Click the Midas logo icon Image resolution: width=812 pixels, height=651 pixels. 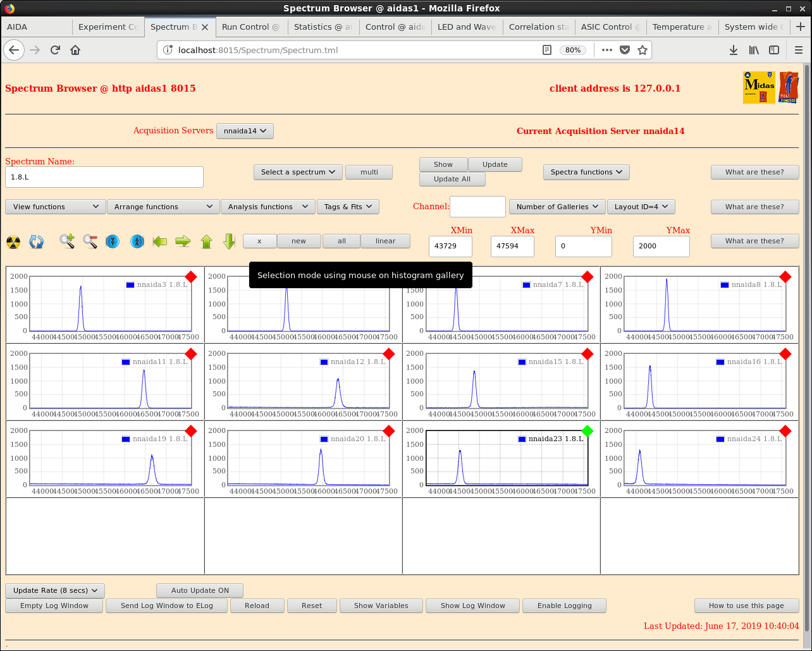click(759, 87)
